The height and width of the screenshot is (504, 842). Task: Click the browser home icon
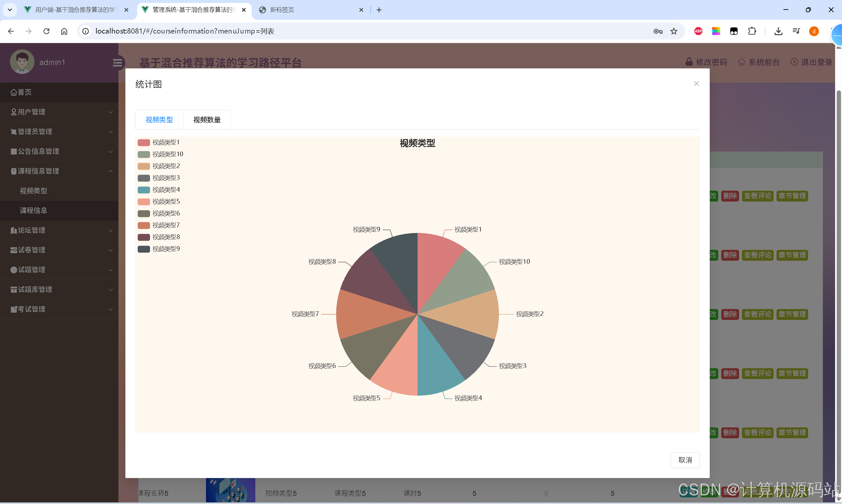64,31
